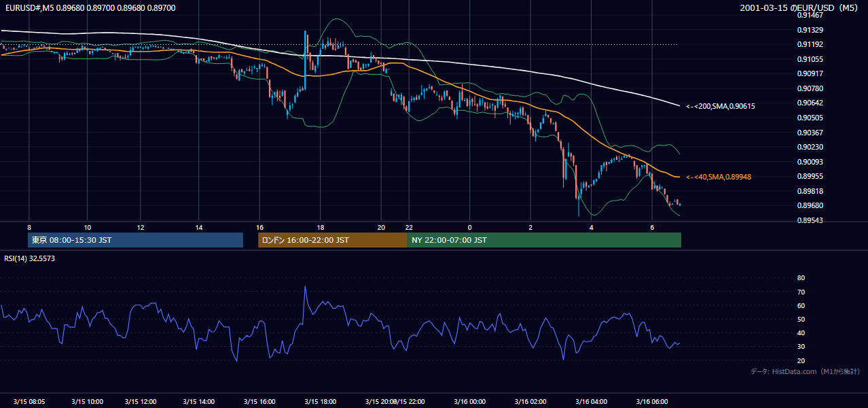Click the ロンドン 16:00-22:00 JST session bar
This screenshot has height=408, width=868.
tap(333, 240)
